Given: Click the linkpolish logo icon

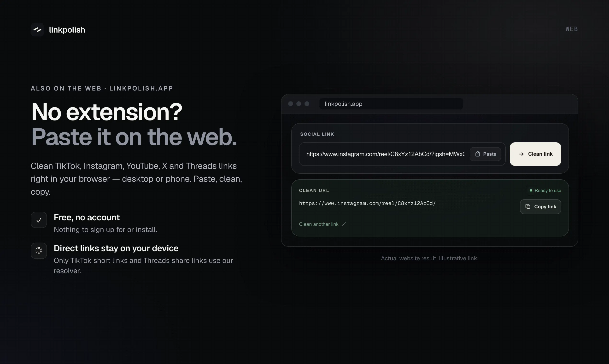Looking at the screenshot, I should pyautogui.click(x=37, y=30).
